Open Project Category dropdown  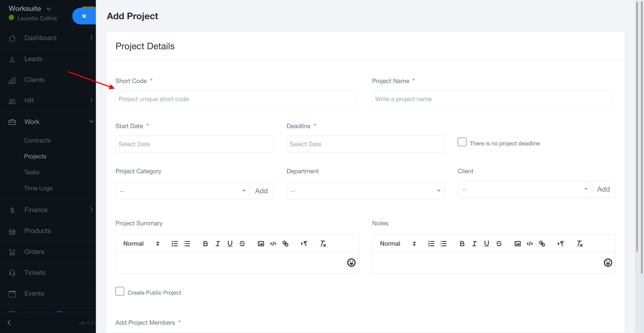(183, 191)
